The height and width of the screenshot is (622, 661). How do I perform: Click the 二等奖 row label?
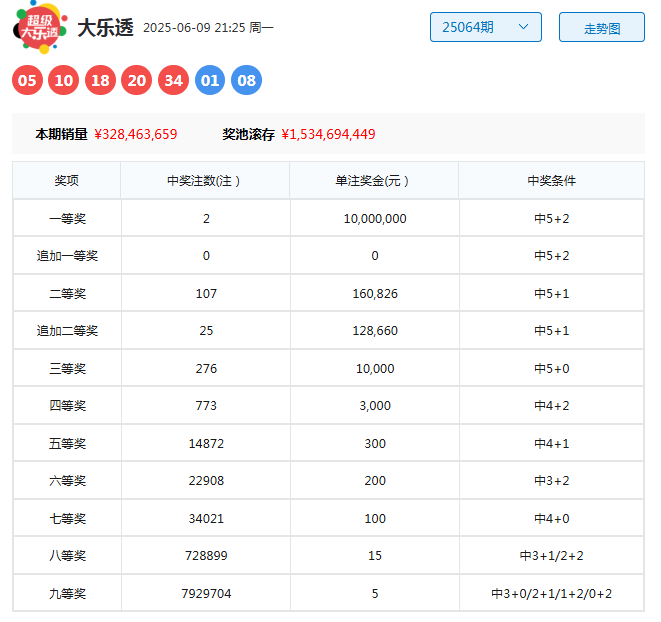click(x=67, y=293)
